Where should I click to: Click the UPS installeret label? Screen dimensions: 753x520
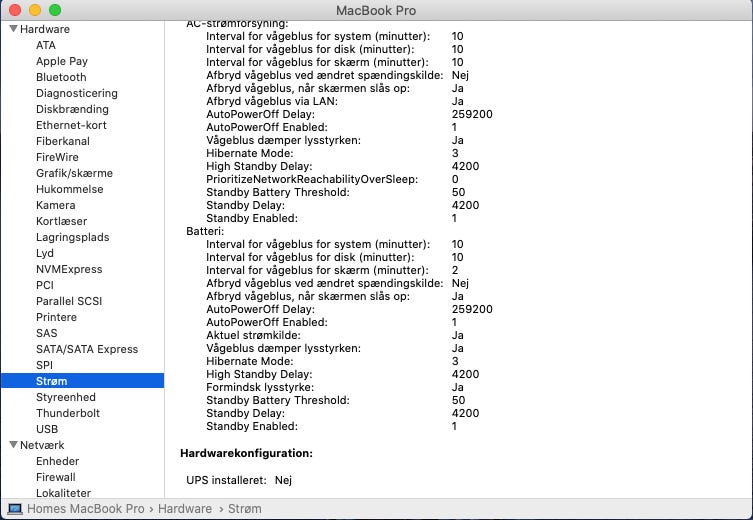(226, 480)
